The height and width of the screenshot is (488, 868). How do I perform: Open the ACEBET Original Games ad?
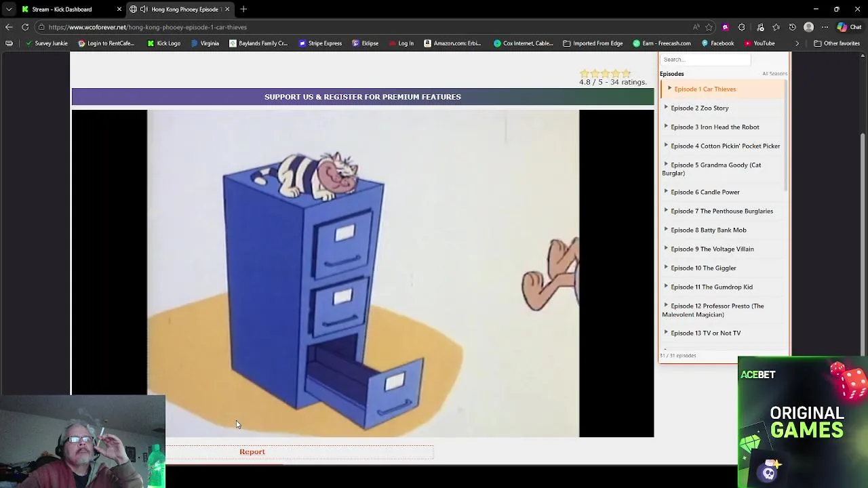[803, 422]
